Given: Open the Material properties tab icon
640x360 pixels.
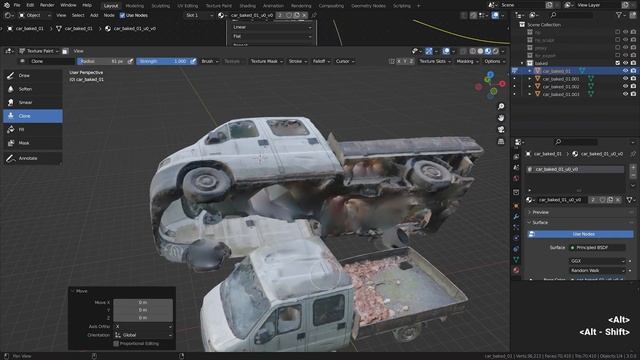Looking at the screenshot, I should [516, 270].
